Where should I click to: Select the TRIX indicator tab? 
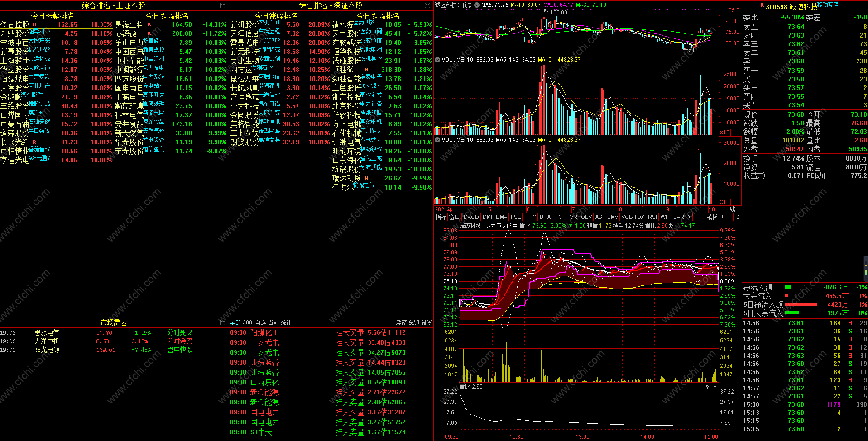coord(530,217)
